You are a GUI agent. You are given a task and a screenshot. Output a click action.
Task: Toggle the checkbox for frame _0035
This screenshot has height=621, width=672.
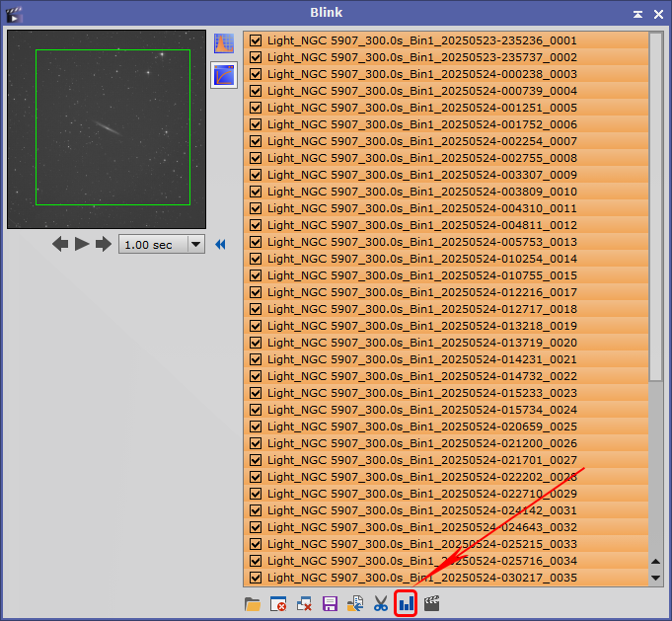point(256,578)
